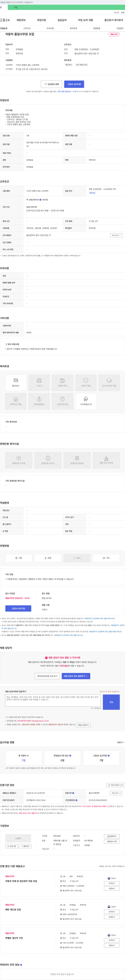Viewport: 125px width, 980px height.
Task: Open 자동차 자재 및 생산관리 직원 모집 posting
Action: pyautogui.click(x=21, y=881)
